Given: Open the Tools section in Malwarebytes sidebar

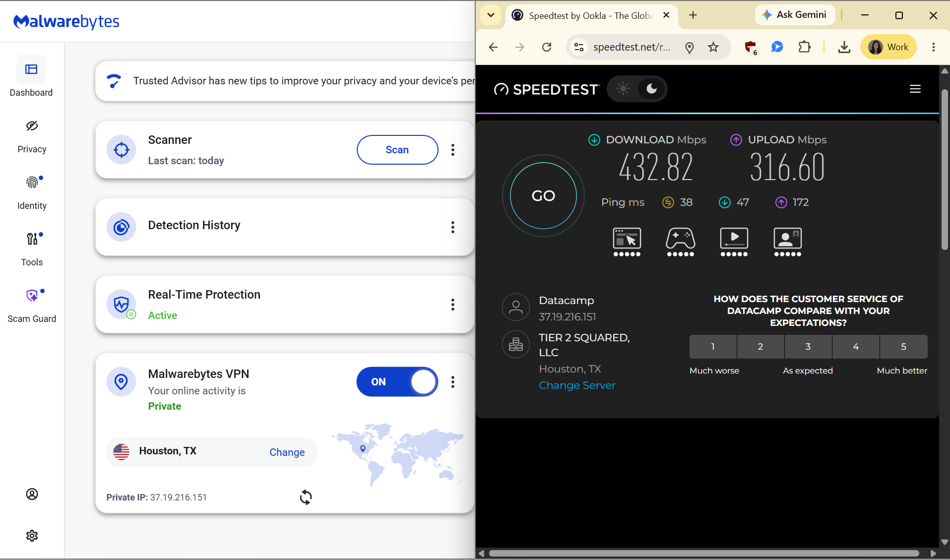Looking at the screenshot, I should coord(32,249).
